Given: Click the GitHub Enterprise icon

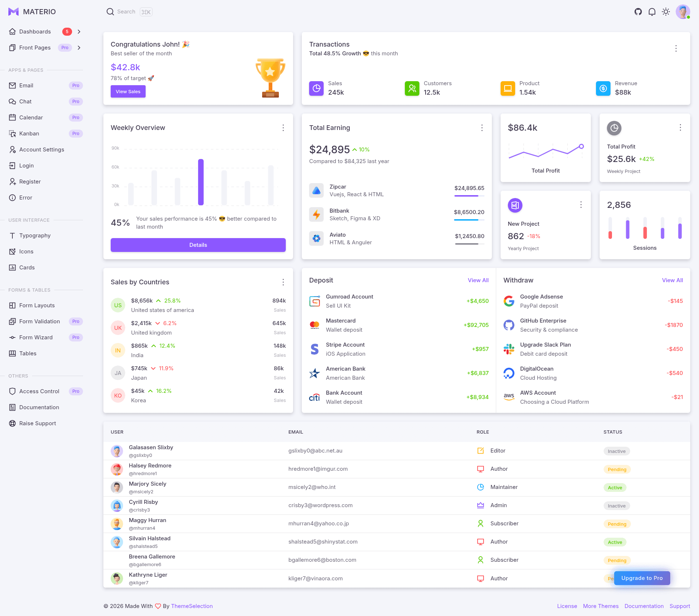Looking at the screenshot, I should click(x=509, y=325).
